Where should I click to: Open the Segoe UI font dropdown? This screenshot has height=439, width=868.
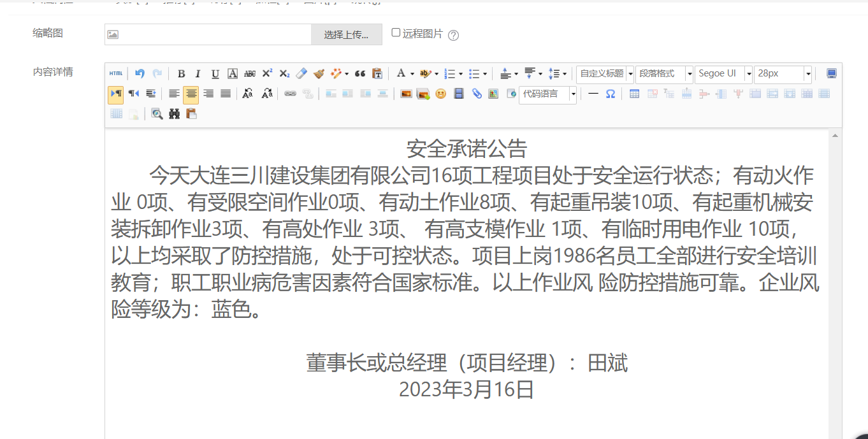tap(723, 74)
